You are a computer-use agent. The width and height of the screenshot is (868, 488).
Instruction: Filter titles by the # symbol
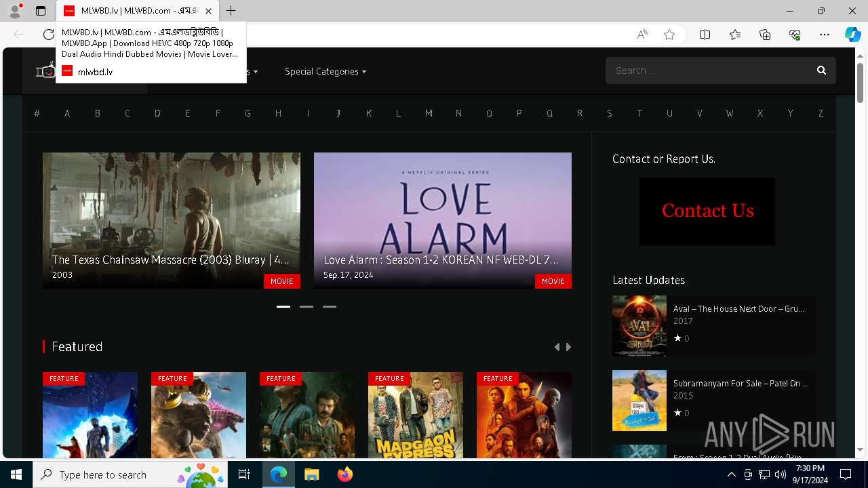37,113
